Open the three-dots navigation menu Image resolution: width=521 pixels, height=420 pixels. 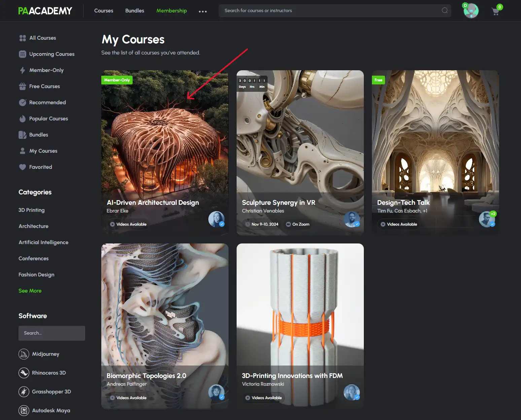(203, 11)
